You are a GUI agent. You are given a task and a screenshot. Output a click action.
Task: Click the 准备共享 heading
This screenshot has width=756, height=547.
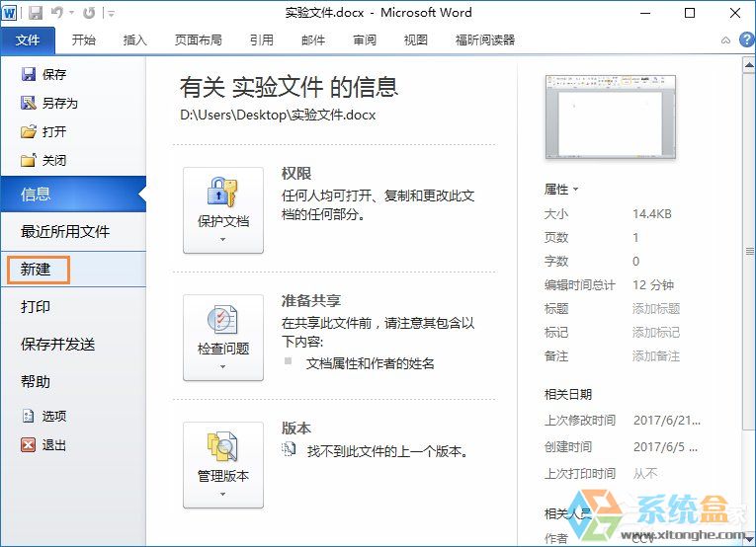pos(311,300)
